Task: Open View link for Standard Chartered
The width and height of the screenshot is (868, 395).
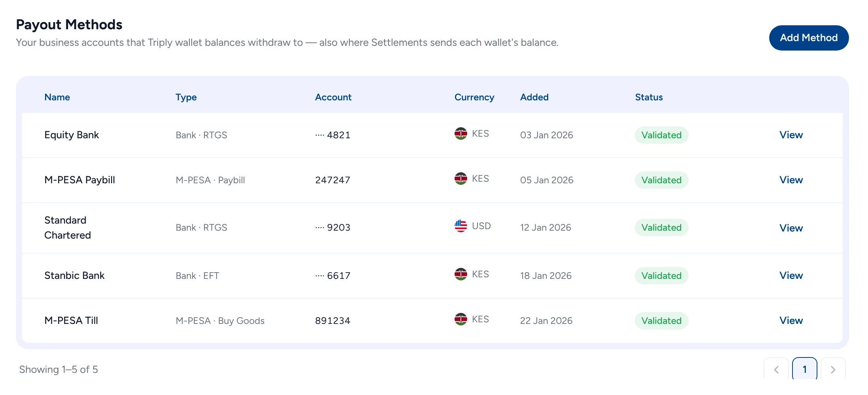Action: click(791, 228)
